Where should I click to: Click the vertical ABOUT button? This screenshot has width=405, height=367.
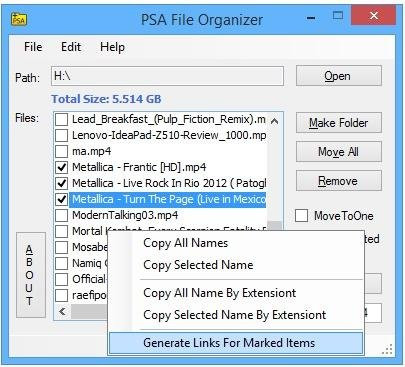point(31,275)
